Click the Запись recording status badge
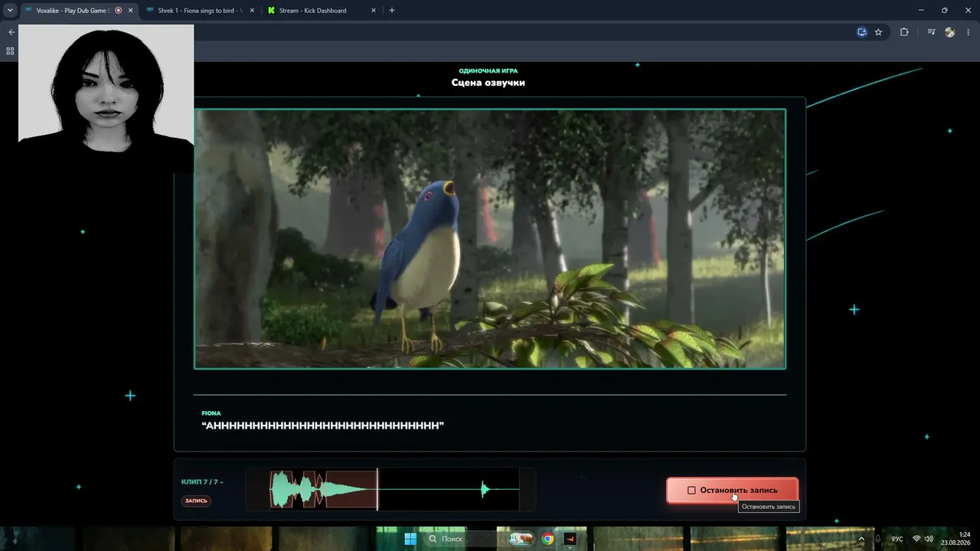This screenshot has height=551, width=980. pyautogui.click(x=196, y=500)
